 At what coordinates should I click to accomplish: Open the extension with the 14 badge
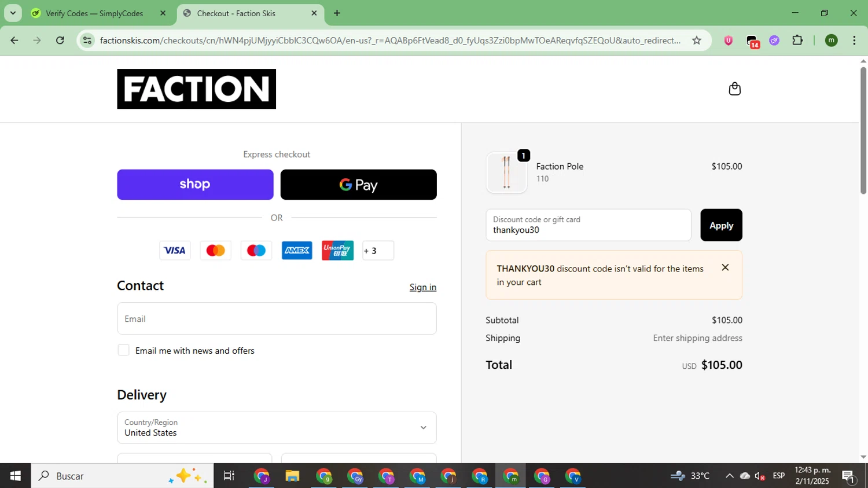752,41
